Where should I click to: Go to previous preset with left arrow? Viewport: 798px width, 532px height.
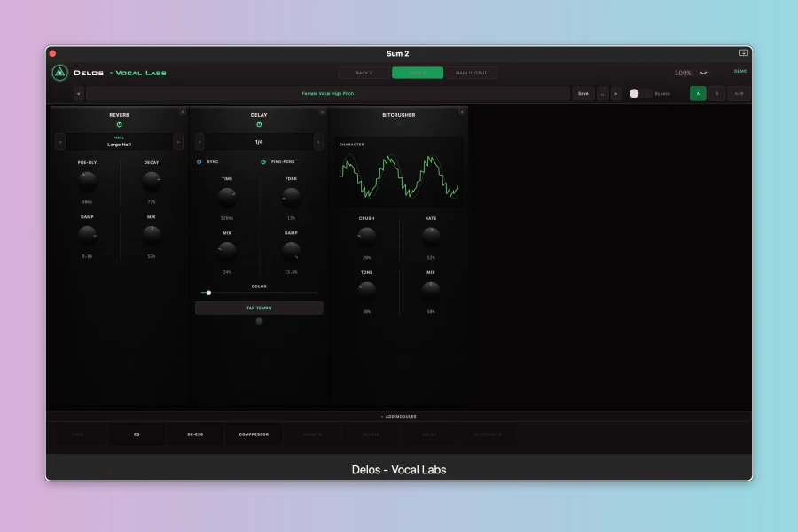78,94
